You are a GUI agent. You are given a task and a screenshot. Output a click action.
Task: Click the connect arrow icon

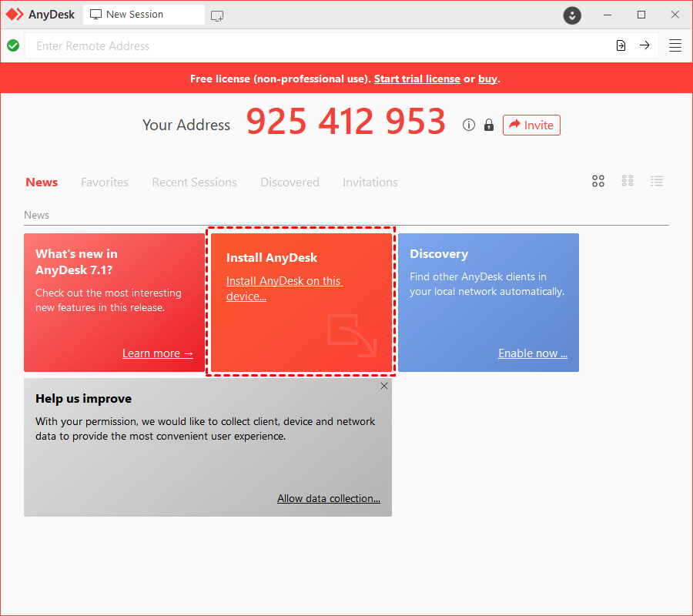tap(644, 45)
